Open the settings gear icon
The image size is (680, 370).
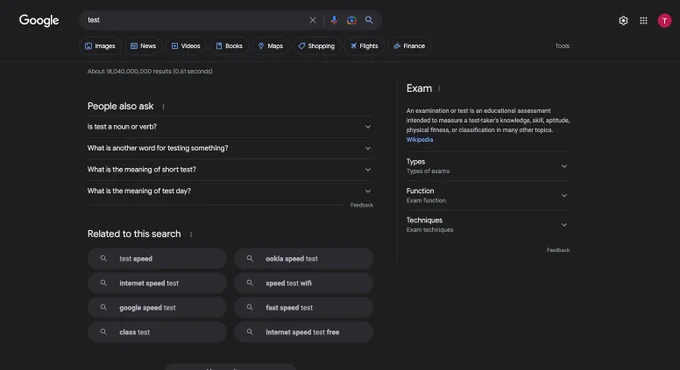[x=623, y=20]
